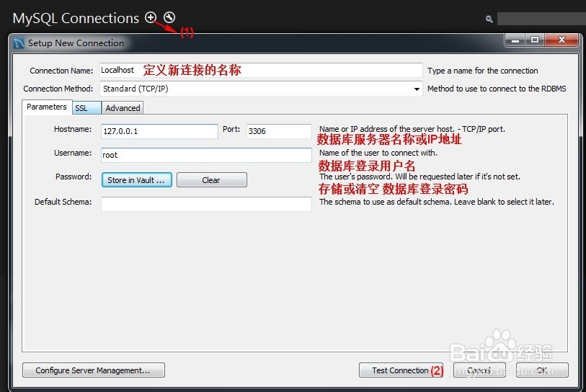
Task: Confirm with the OK button
Action: pyautogui.click(x=542, y=370)
